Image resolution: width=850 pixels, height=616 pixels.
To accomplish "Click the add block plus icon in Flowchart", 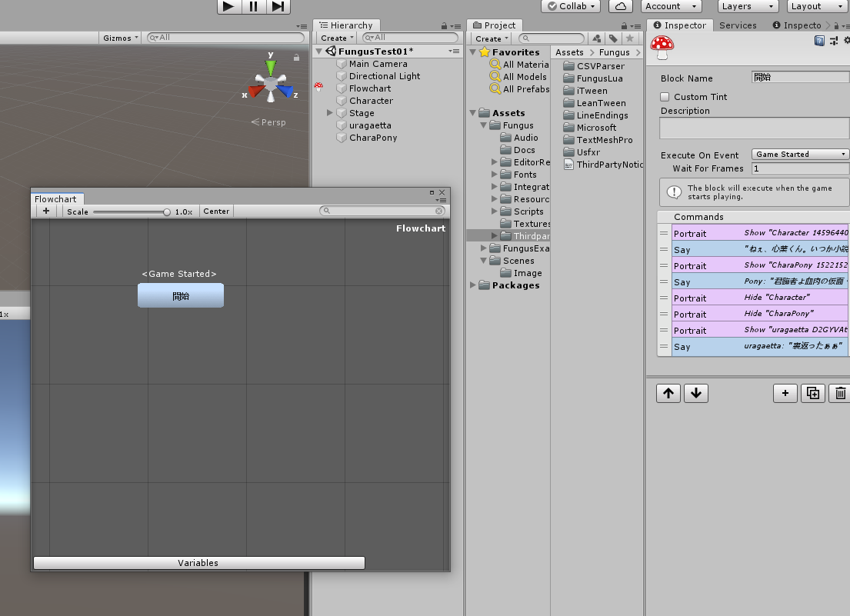I will point(46,211).
